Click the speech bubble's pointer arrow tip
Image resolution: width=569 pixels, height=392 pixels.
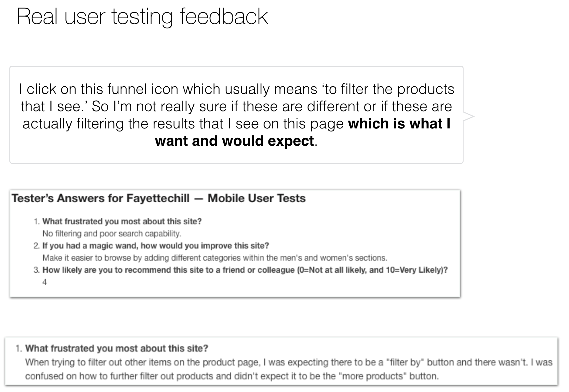click(473, 116)
